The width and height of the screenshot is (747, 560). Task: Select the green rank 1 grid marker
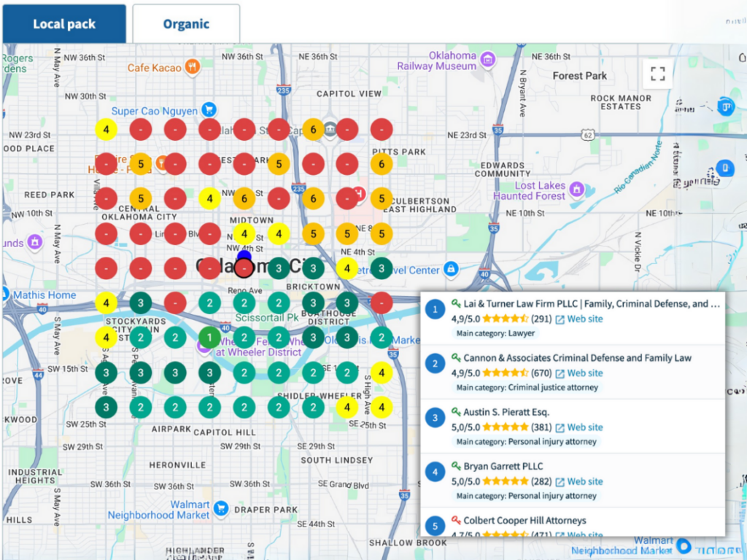[x=209, y=337]
